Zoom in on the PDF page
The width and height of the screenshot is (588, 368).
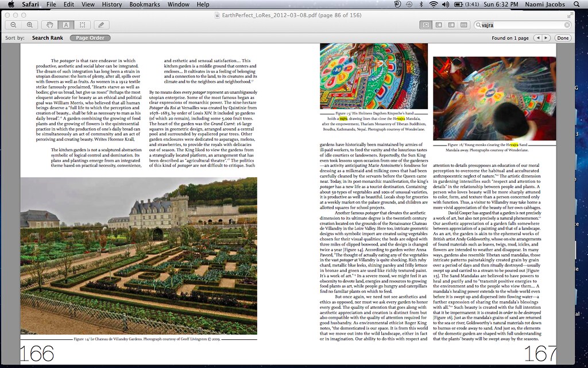pyautogui.click(x=30, y=25)
